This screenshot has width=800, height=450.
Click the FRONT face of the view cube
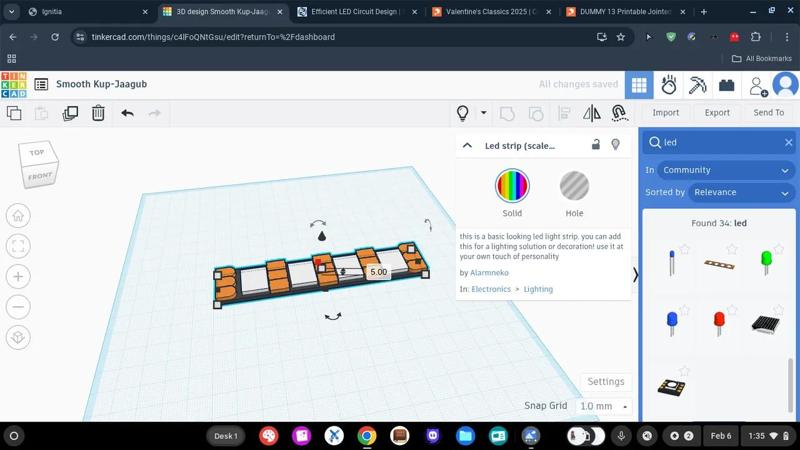tap(40, 177)
